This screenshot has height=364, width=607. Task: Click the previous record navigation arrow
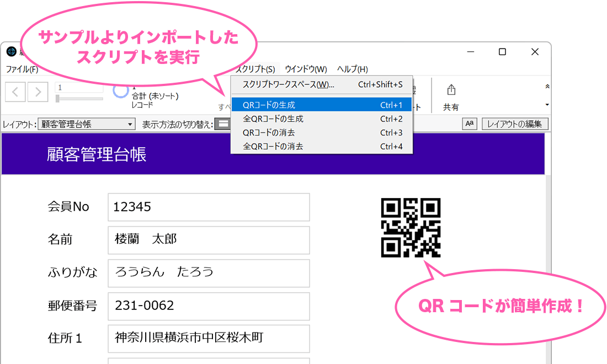click(x=15, y=92)
